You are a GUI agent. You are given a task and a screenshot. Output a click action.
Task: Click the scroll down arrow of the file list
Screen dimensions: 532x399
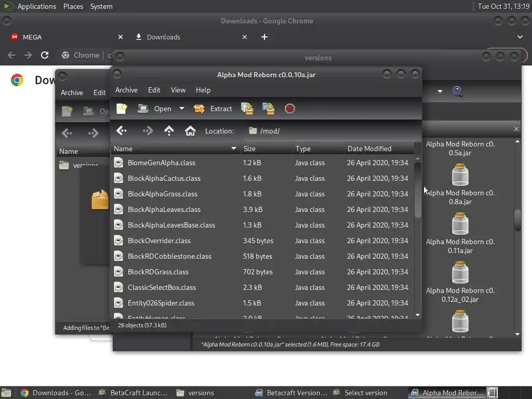pyautogui.click(x=418, y=315)
